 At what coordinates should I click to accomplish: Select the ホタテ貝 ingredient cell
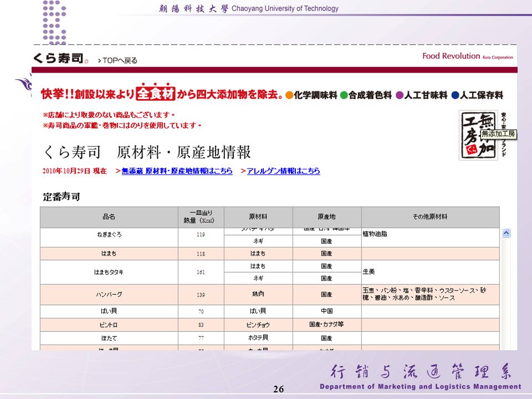(258, 338)
